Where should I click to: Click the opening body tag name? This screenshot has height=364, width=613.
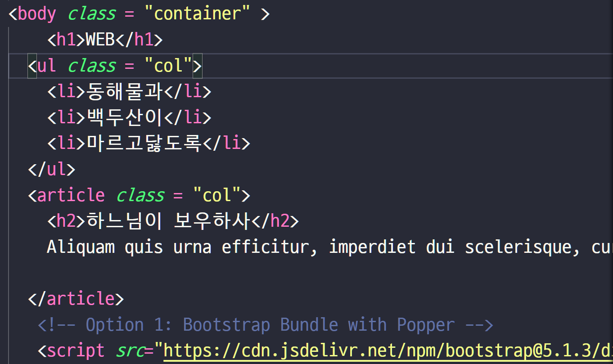[x=37, y=14]
